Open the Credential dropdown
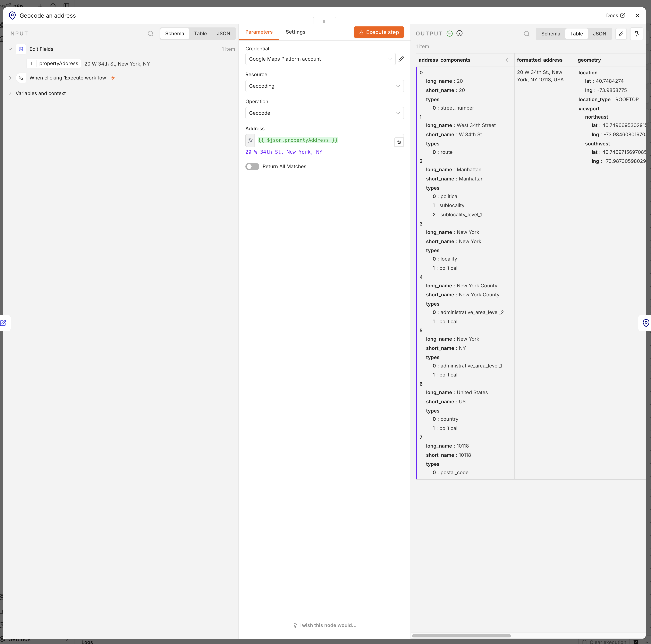This screenshot has height=644, width=651. pos(320,59)
